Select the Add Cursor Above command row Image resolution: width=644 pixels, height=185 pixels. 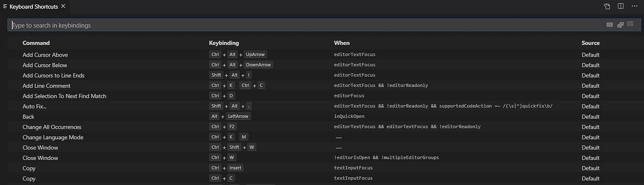click(x=45, y=55)
